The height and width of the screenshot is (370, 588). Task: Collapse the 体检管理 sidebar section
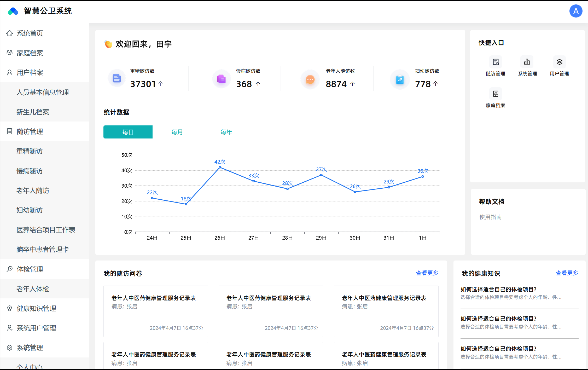tap(30, 269)
